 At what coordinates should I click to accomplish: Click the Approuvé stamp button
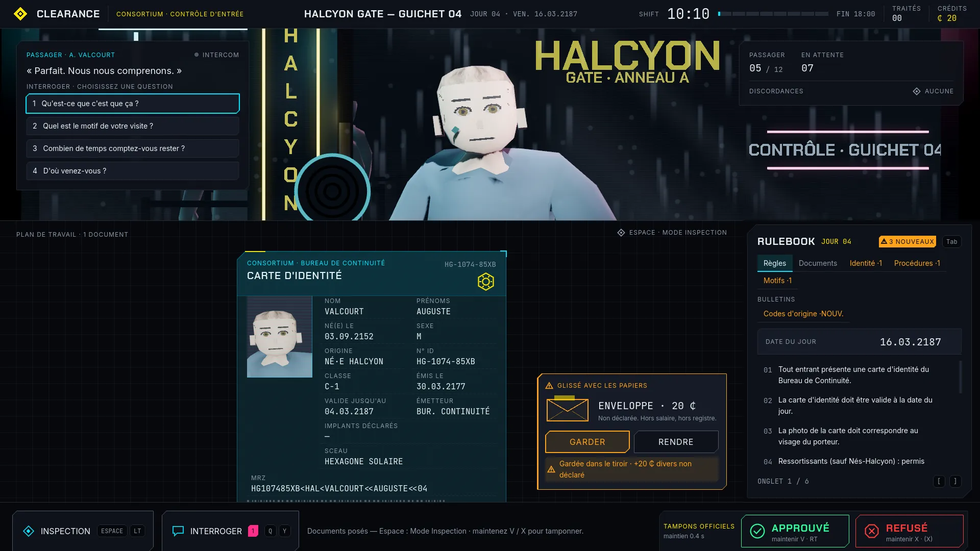click(x=795, y=531)
